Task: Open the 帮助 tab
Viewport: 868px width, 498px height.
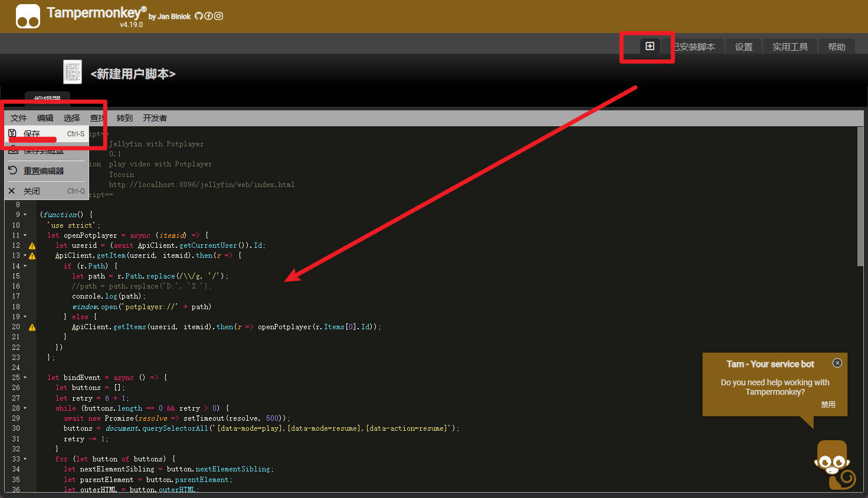Action: pos(837,47)
